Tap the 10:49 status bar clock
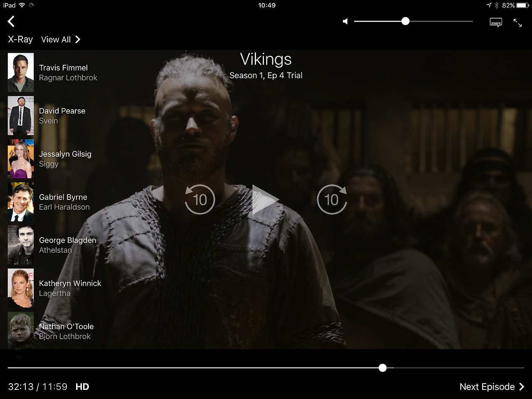The image size is (532, 399). click(267, 5)
